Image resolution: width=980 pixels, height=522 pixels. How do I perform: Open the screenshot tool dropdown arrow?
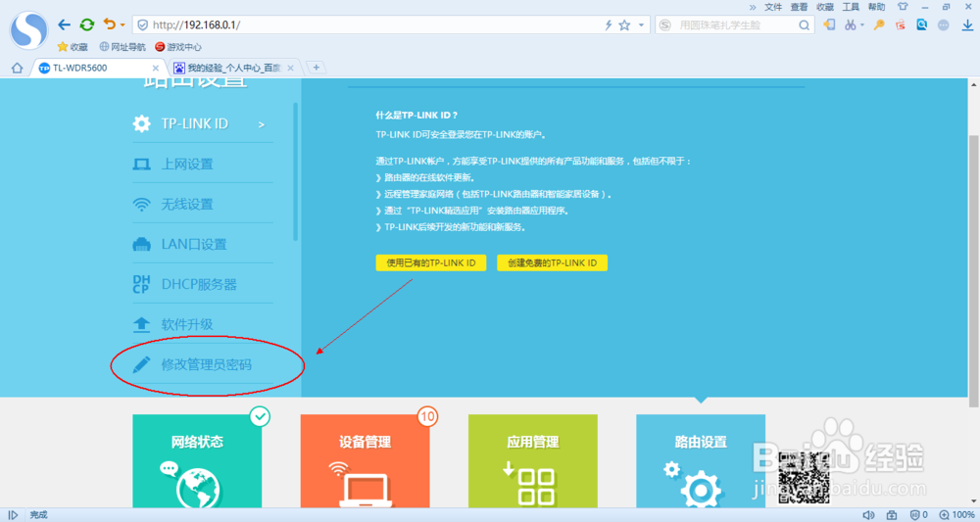pyautogui.click(x=862, y=25)
